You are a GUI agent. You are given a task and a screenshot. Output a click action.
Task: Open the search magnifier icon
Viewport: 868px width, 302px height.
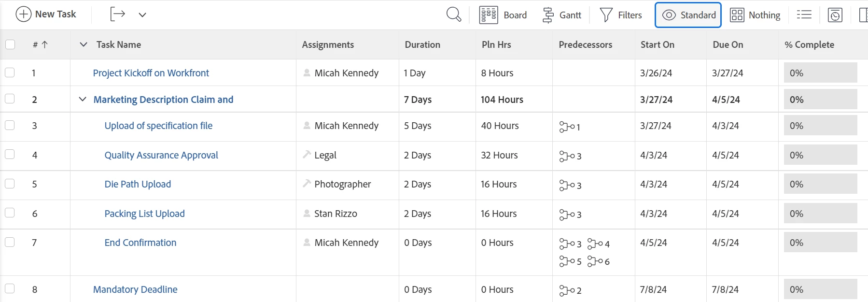tap(453, 14)
